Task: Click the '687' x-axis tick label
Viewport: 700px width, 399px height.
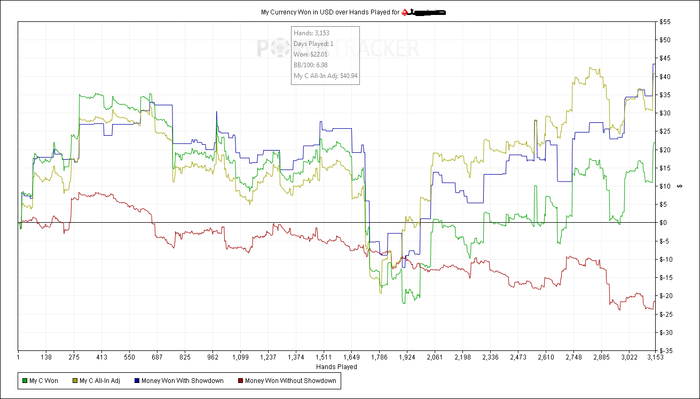Action: coord(157,357)
